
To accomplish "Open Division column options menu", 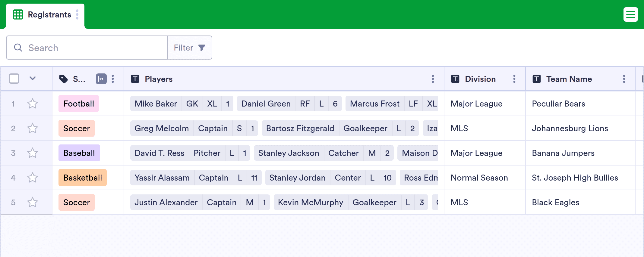I will 514,79.
